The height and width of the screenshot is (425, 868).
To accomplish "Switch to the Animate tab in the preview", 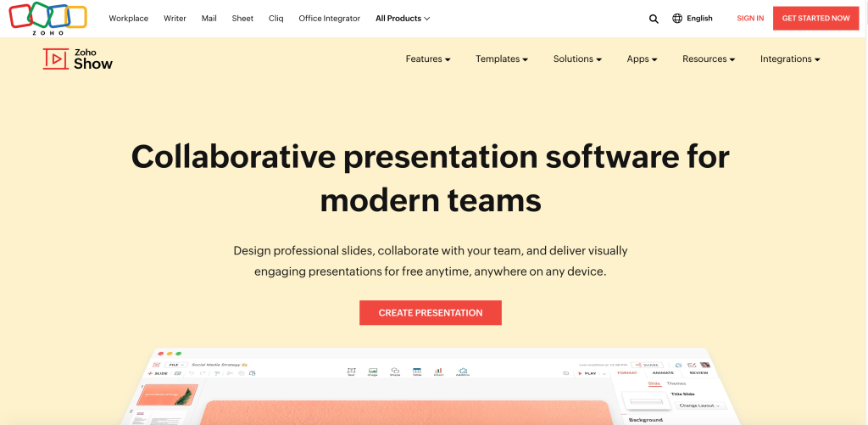I will (x=663, y=372).
